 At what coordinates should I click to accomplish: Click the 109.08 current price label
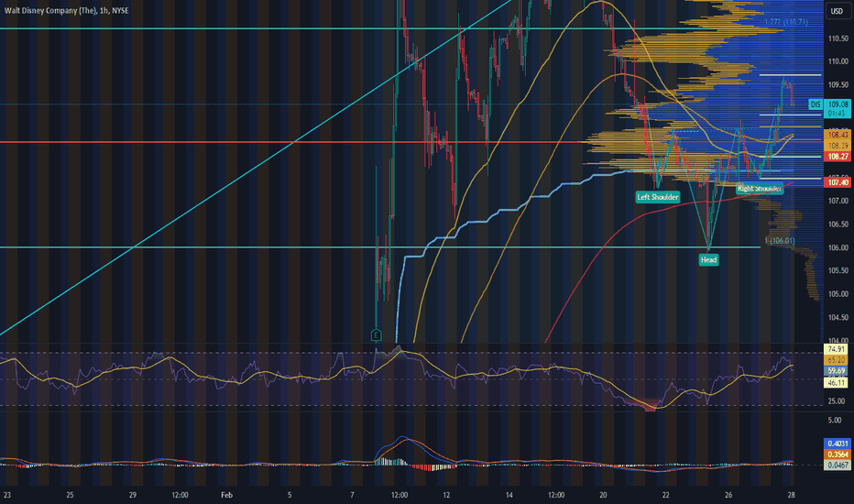(838, 108)
